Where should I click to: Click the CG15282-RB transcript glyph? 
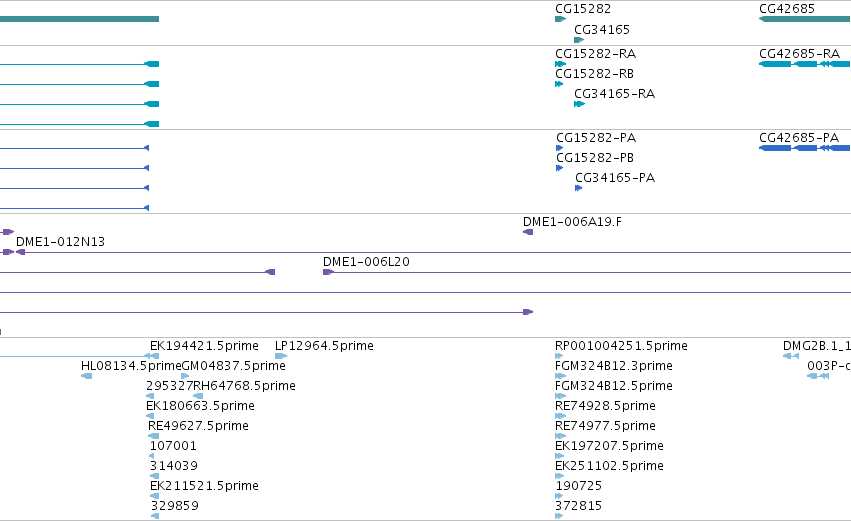tap(559, 84)
